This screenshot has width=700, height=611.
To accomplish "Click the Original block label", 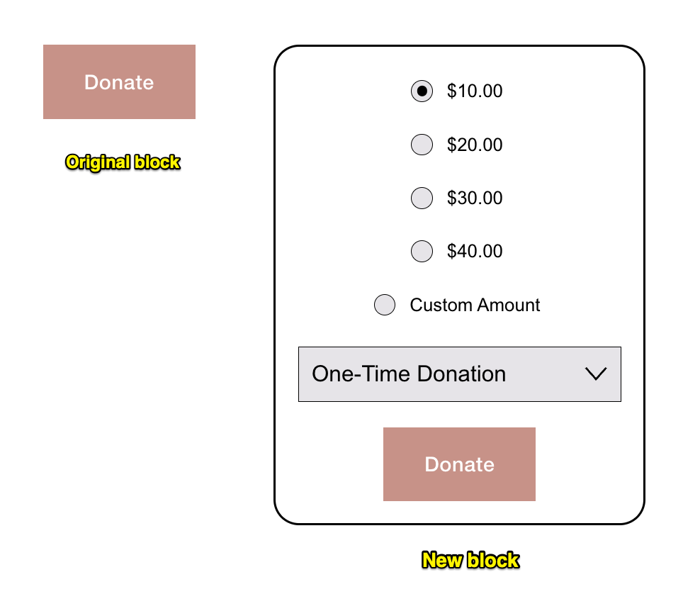I will pos(122,162).
